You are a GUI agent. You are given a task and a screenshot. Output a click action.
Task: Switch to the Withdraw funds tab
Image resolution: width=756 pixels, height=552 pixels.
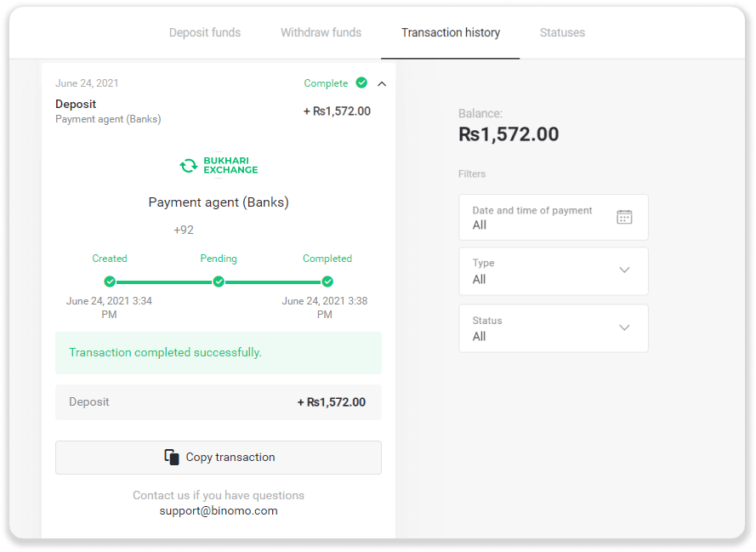click(321, 33)
